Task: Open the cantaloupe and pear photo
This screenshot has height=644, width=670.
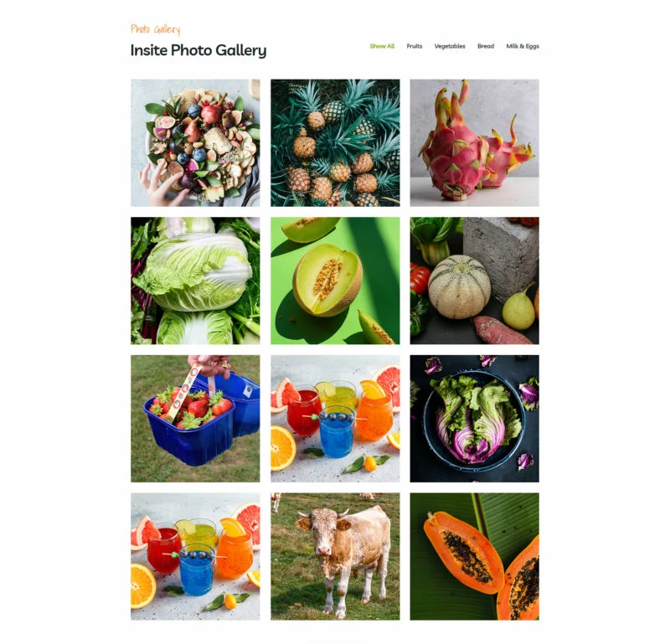Action: point(474,281)
